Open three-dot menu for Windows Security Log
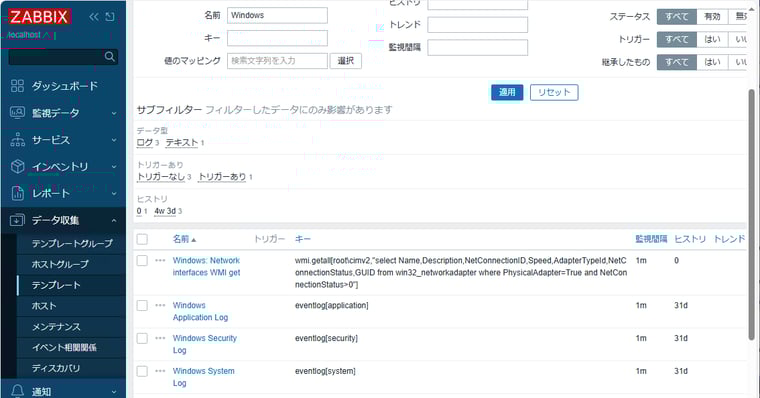760x398 pixels. [160, 338]
